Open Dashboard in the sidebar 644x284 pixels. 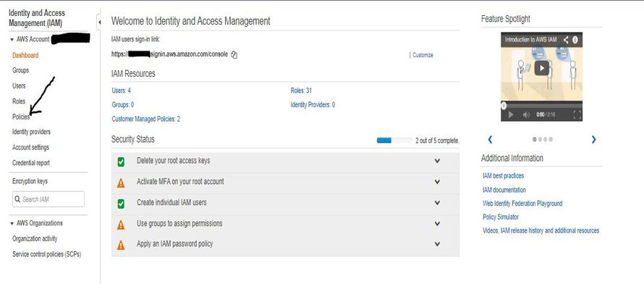pyautogui.click(x=25, y=56)
